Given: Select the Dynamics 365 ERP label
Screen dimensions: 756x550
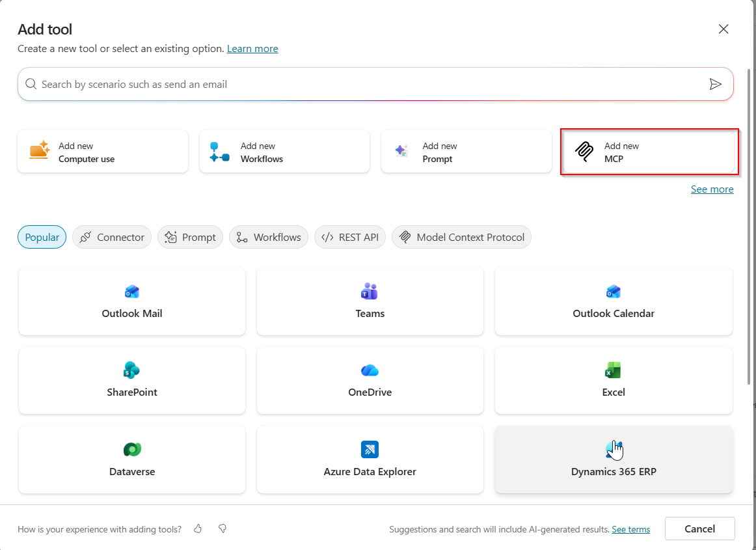Looking at the screenshot, I should click(614, 472).
